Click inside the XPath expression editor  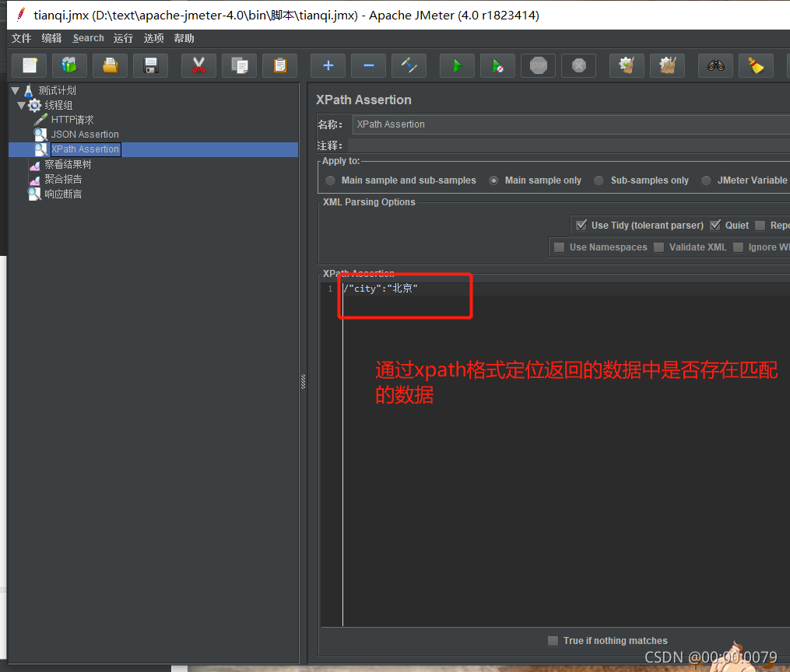(564, 453)
